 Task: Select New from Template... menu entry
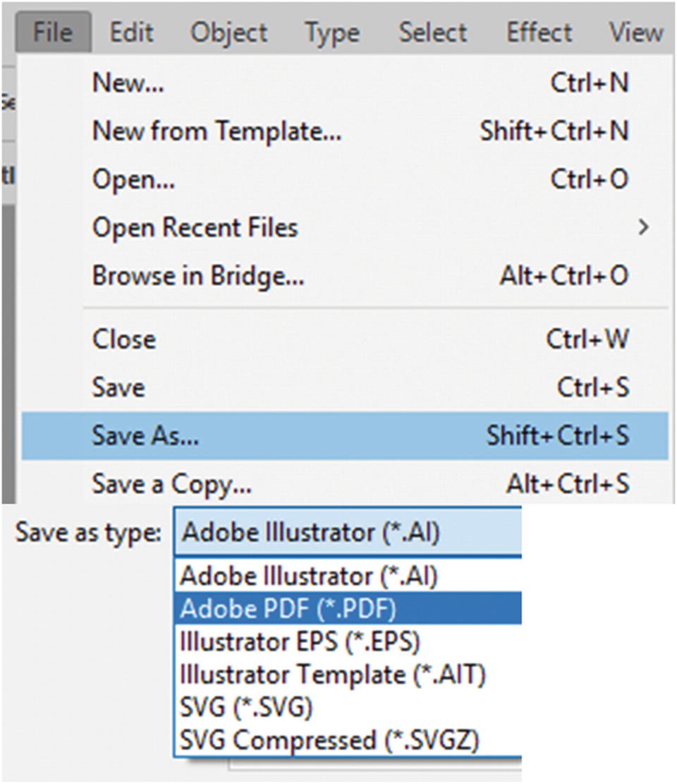(x=216, y=131)
